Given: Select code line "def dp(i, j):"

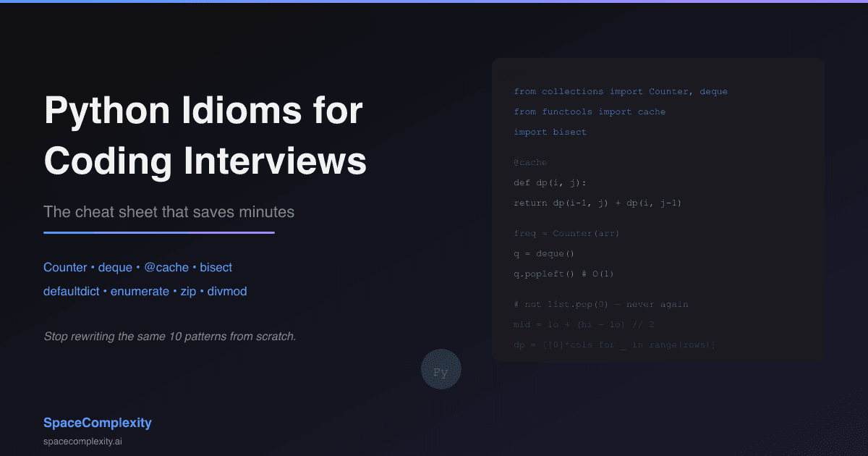Looking at the screenshot, I should (550, 182).
